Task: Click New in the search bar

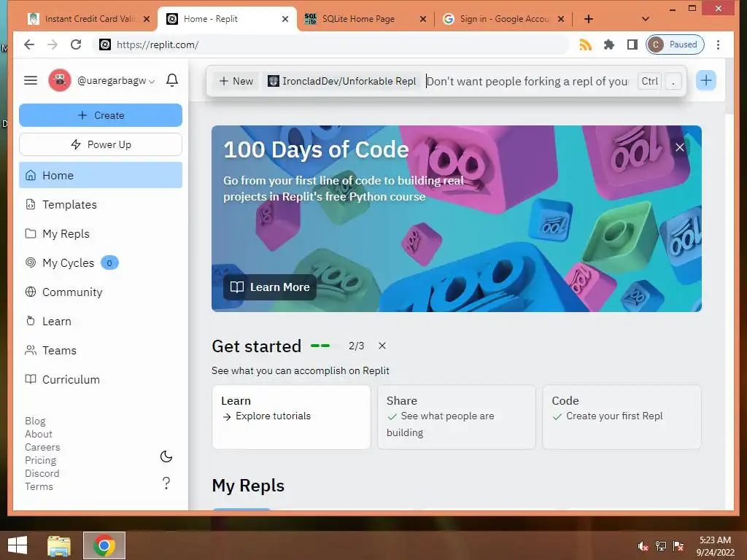Action: coord(236,81)
